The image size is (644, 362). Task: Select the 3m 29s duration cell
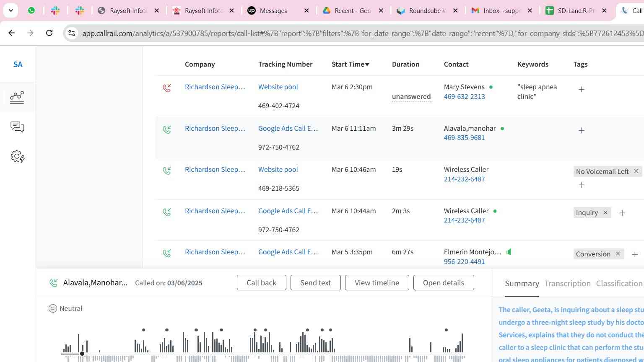coord(403,128)
